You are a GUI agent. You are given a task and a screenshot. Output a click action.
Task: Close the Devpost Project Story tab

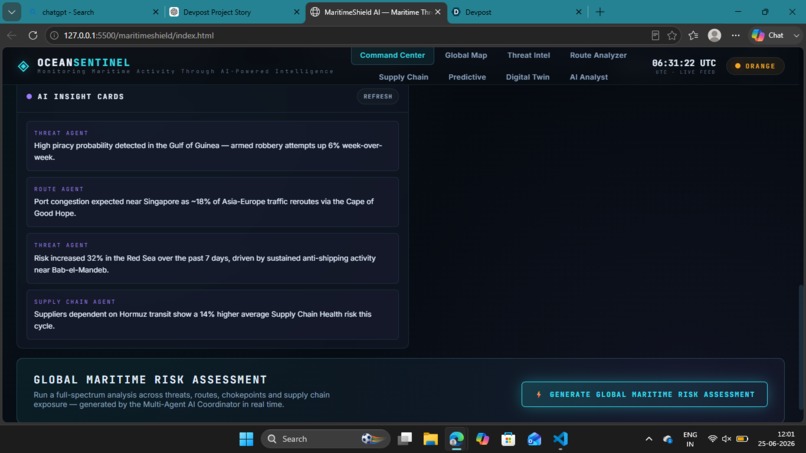coord(297,12)
